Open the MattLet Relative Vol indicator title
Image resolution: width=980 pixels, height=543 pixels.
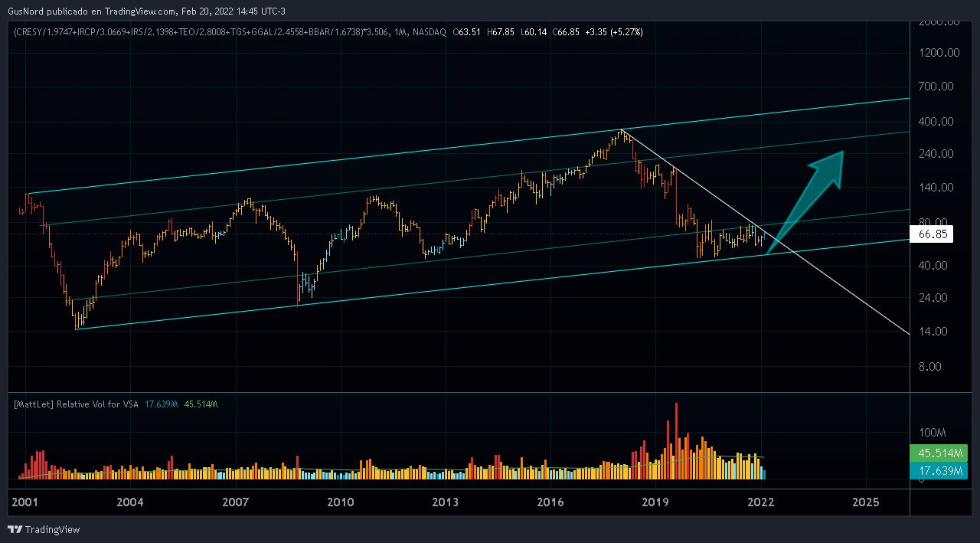[x=77, y=404]
